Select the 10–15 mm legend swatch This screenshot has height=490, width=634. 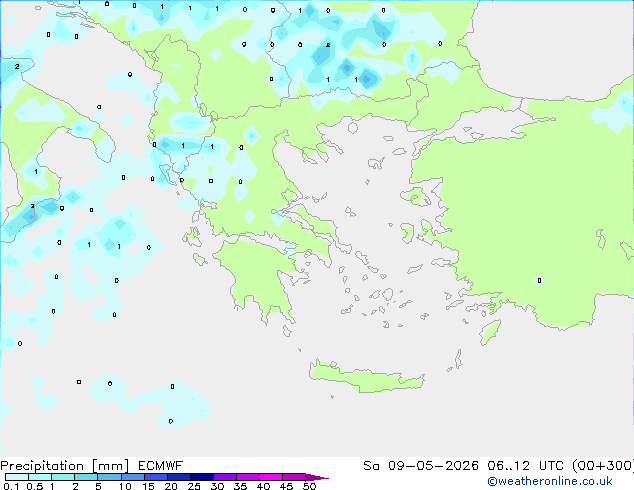click(132, 477)
